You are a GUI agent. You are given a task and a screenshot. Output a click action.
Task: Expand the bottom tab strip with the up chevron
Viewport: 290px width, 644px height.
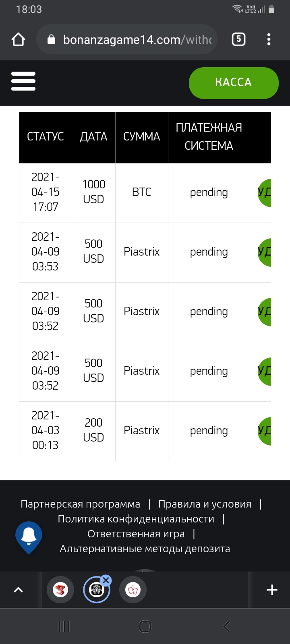(19, 590)
